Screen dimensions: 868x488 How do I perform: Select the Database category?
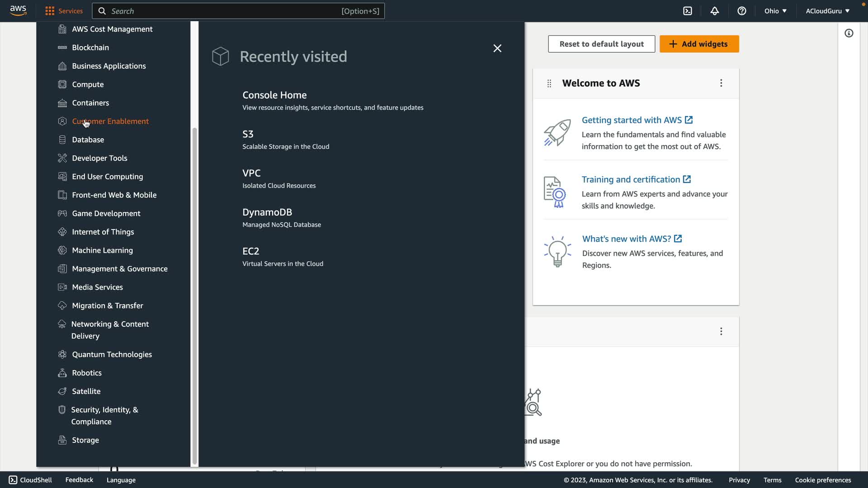click(x=88, y=140)
